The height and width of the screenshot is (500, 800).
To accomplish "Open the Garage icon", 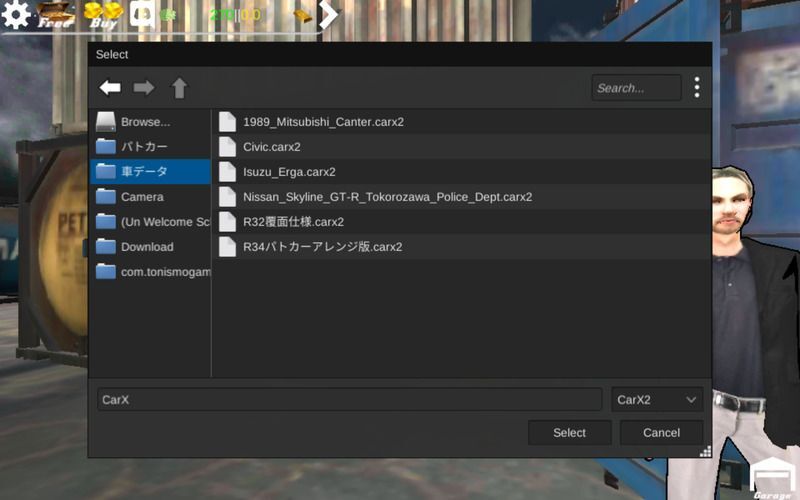I will pyautogui.click(x=771, y=478).
